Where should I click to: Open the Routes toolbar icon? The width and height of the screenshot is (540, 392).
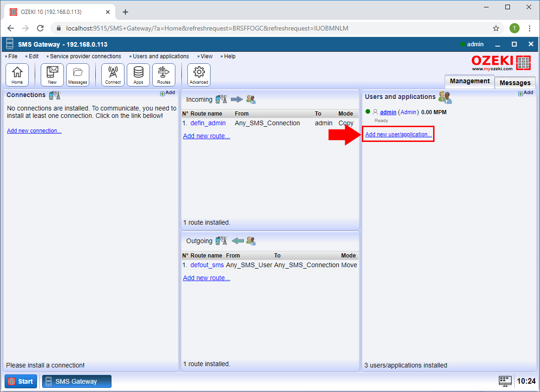(164, 75)
